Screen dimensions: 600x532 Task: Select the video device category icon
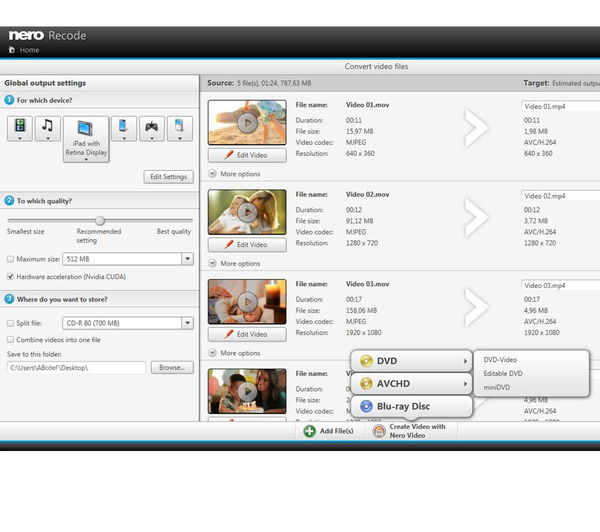pos(20,126)
